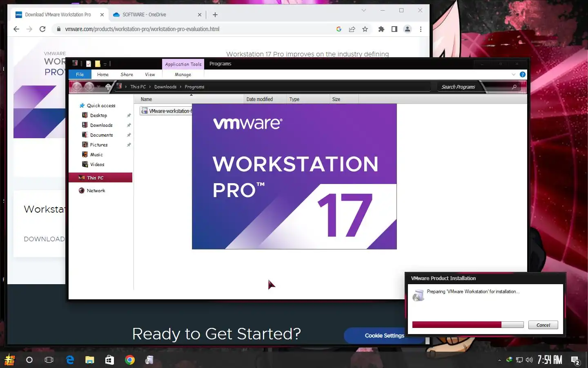Click the pin icon next to Desktop
Image resolution: width=588 pixels, height=368 pixels.
coord(129,115)
